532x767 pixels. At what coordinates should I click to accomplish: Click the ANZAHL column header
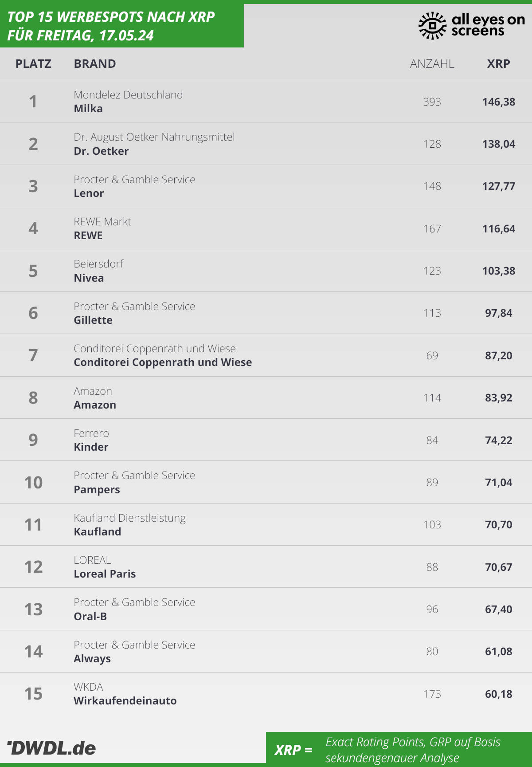point(432,64)
